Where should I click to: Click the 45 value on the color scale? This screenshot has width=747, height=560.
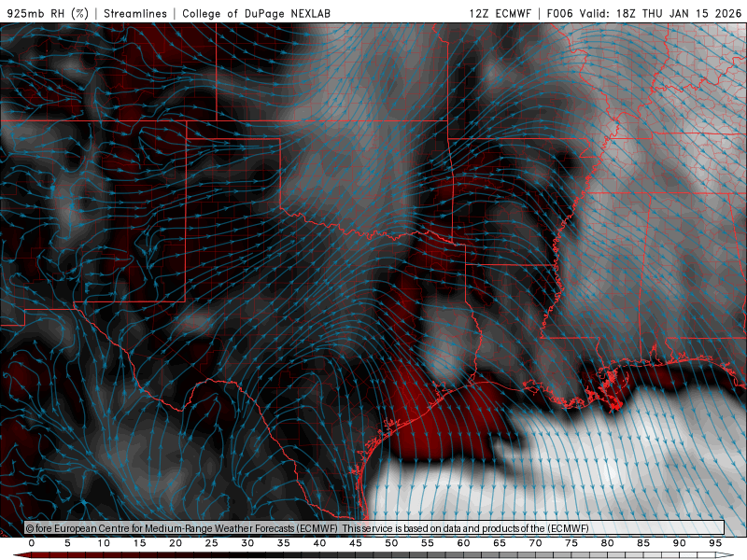356,543
